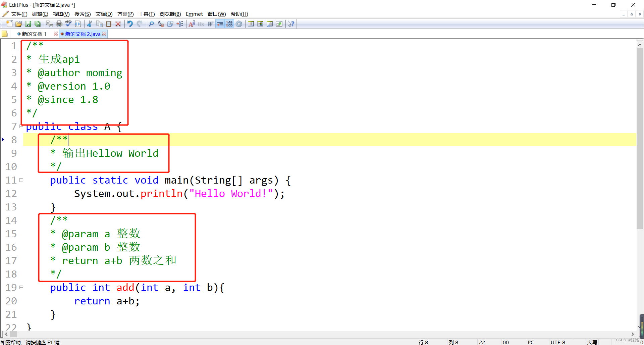Click the Cut scissors icon
The height and width of the screenshot is (345, 644).
coord(90,24)
